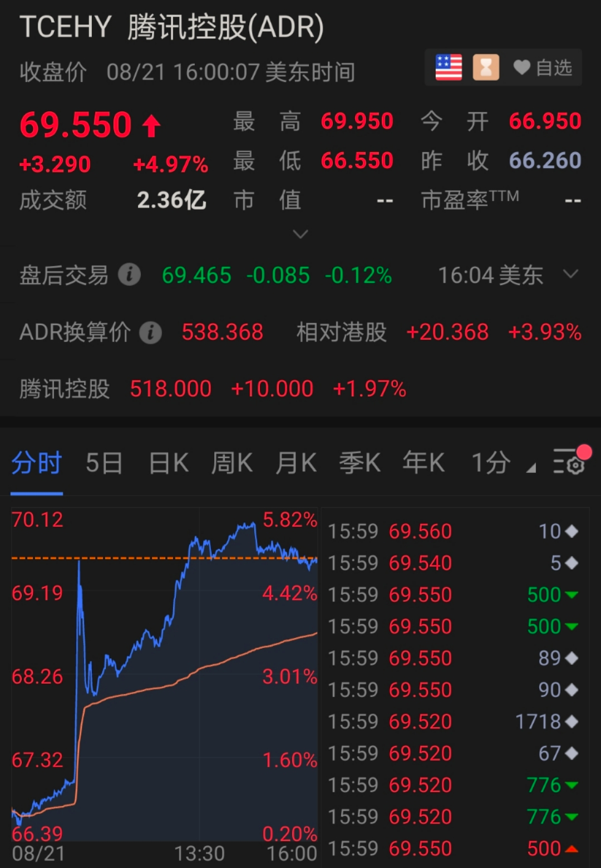Tap the tick trade with volume 89
Viewport: 601px width, 868px height.
click(x=453, y=658)
